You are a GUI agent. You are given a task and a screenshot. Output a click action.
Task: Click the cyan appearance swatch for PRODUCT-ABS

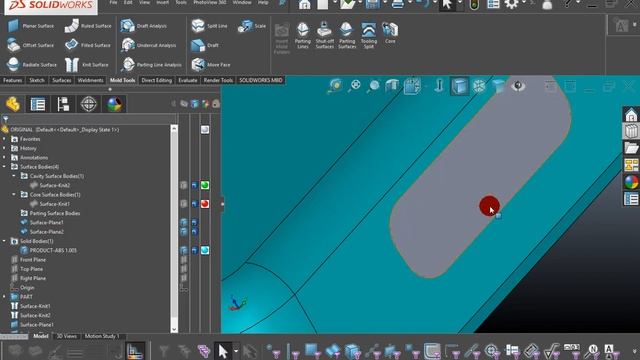point(205,250)
